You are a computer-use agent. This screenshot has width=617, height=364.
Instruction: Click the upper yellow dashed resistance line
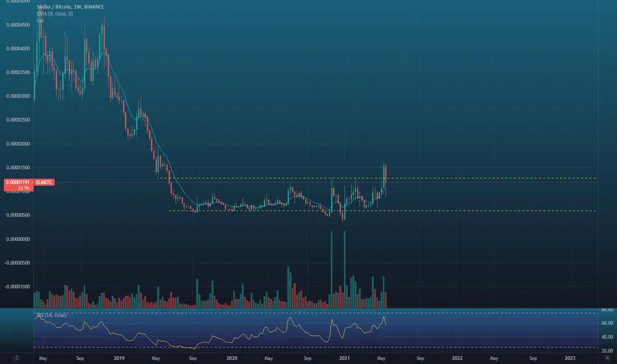click(x=378, y=178)
